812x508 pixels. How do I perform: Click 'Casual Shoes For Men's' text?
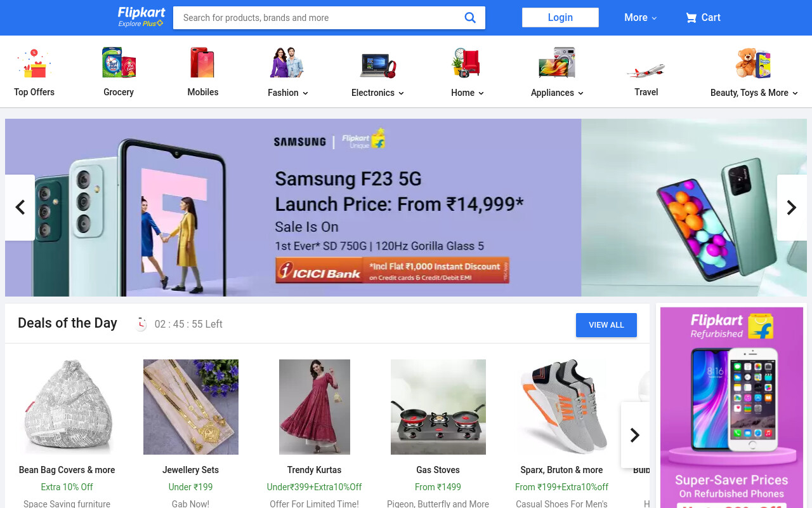click(561, 504)
